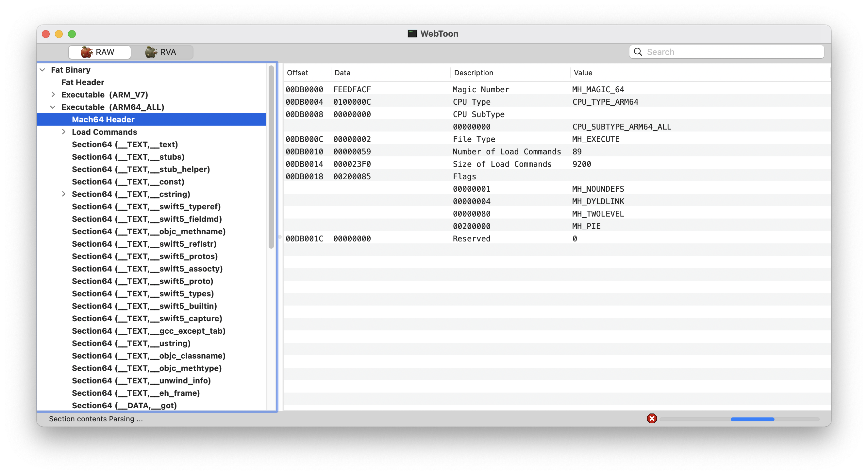868x475 pixels.
Task: Switch to RAW view mode
Action: (x=99, y=52)
